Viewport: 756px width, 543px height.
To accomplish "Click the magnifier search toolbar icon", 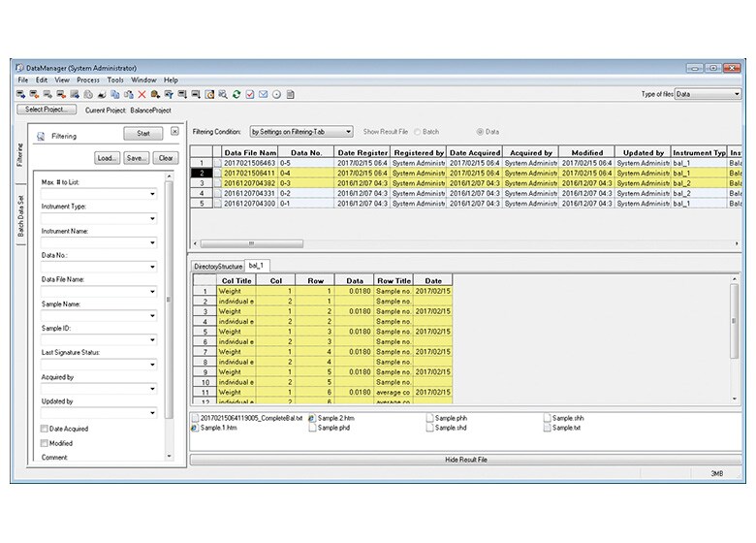I will [x=222, y=94].
